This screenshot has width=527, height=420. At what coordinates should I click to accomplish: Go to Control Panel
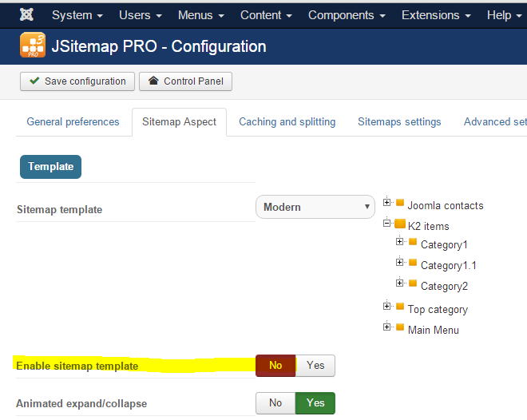pos(185,81)
